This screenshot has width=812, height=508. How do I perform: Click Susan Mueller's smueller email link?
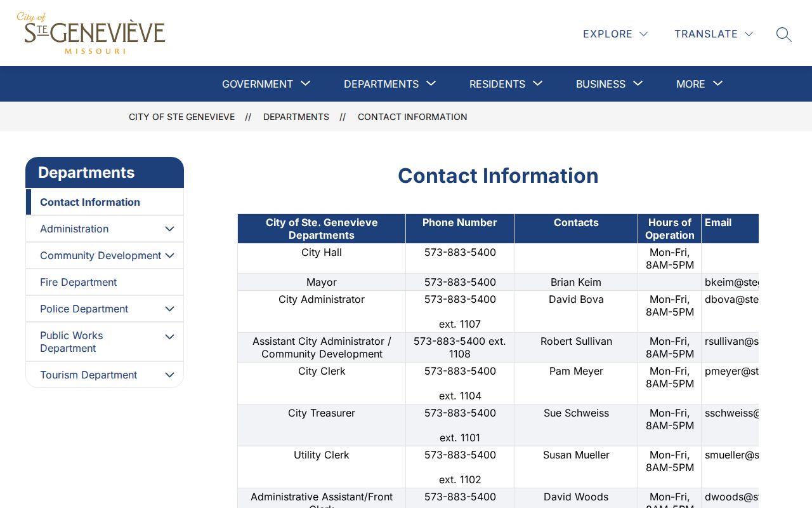[731, 455]
